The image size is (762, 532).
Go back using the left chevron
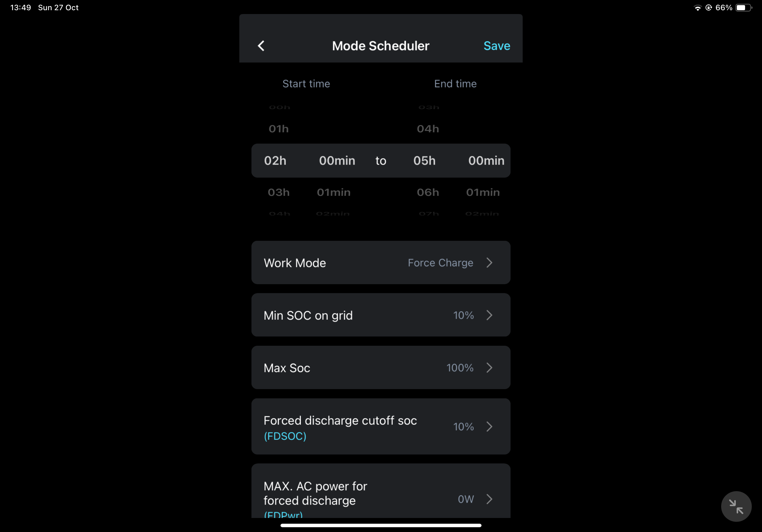261,46
